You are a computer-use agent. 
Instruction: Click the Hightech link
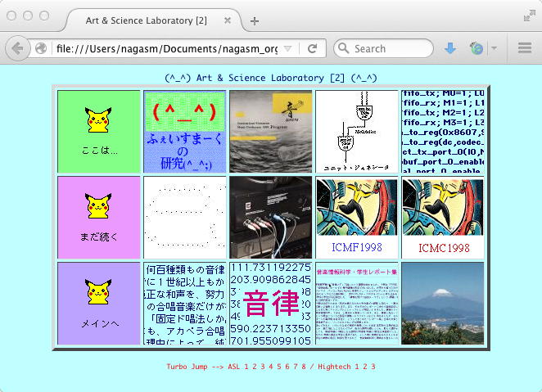[x=334, y=367]
